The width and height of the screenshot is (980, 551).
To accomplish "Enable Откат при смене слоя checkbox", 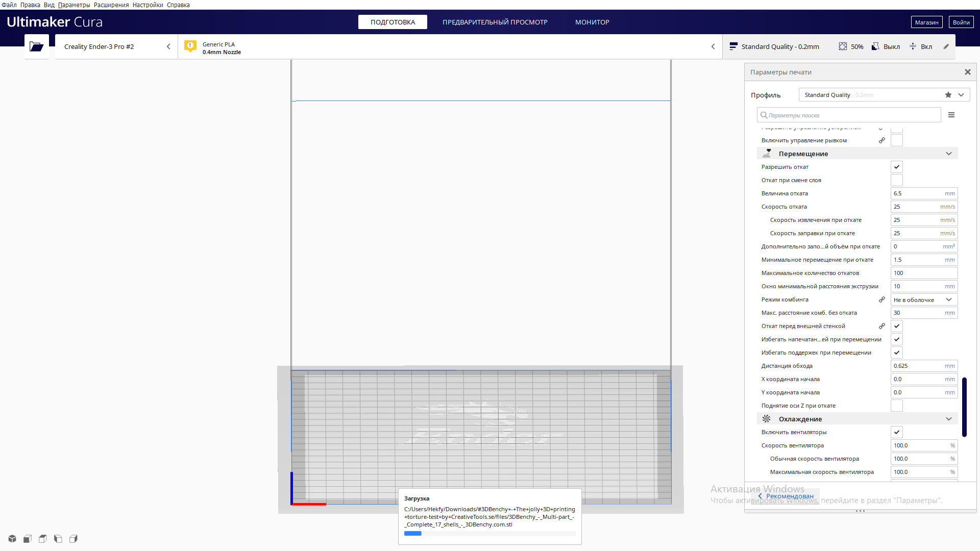I will [x=896, y=180].
